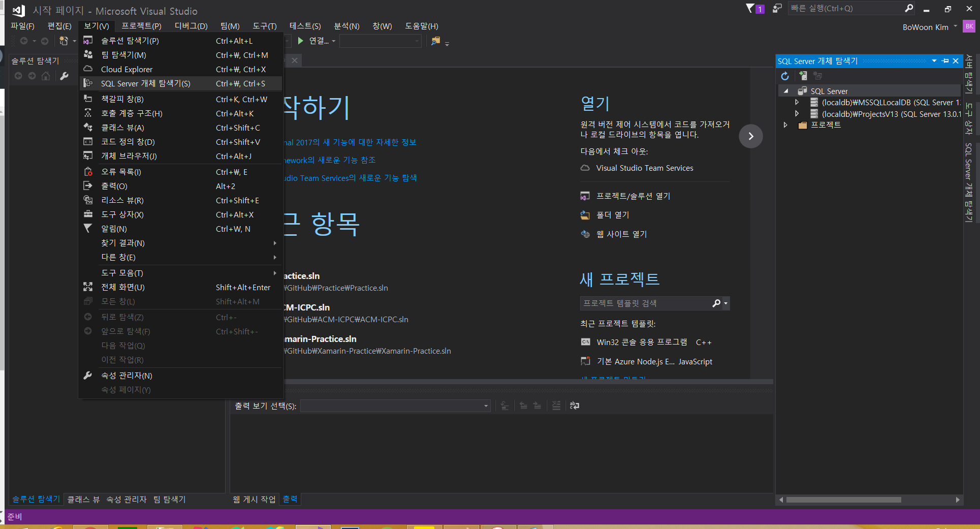
Task: Open 책갈피 창(B) menu entry
Action: click(x=181, y=99)
